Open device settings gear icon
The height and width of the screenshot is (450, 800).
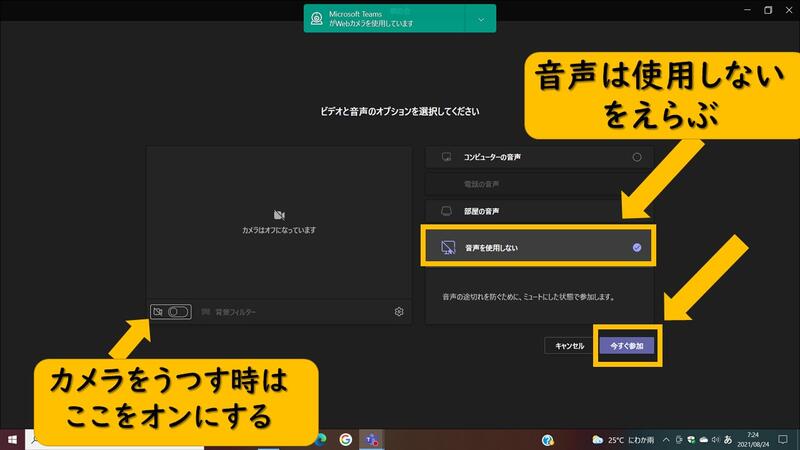(399, 312)
